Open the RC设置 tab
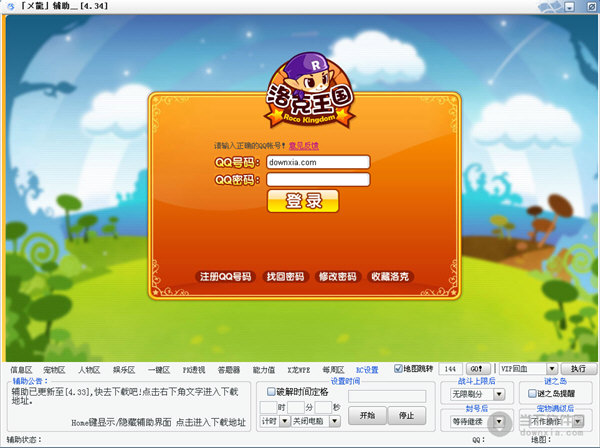This screenshot has width=600, height=448. [x=367, y=370]
